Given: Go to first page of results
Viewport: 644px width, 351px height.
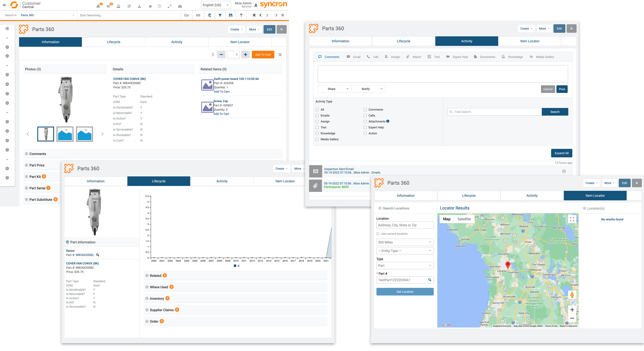Looking at the screenshot, I should click(x=254, y=15).
